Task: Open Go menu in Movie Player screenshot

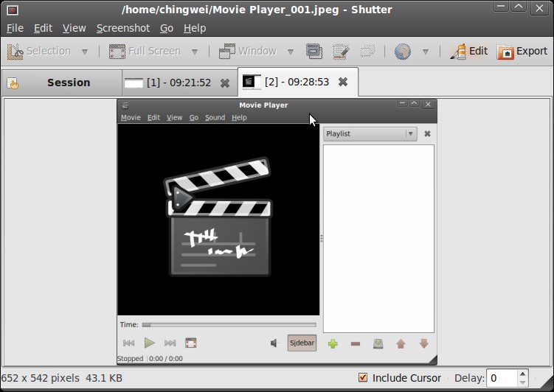Action: tap(193, 117)
